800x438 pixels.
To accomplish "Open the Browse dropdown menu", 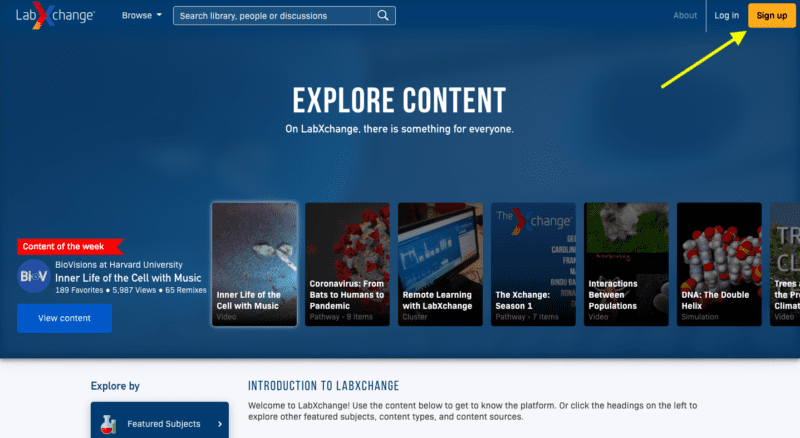I will pyautogui.click(x=141, y=15).
